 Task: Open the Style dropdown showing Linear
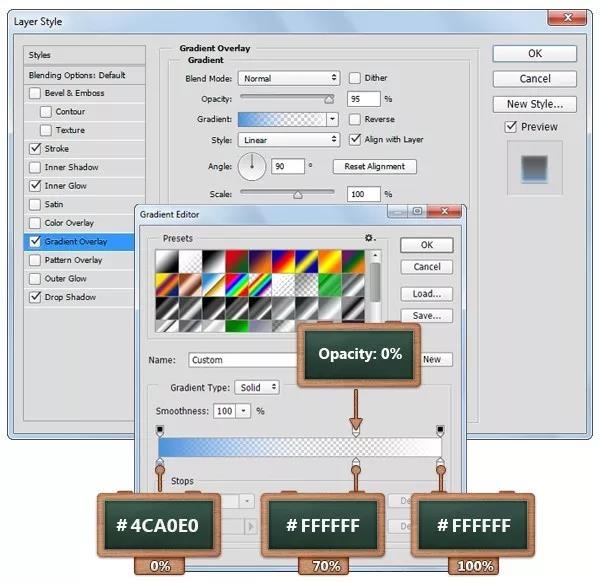click(x=289, y=140)
